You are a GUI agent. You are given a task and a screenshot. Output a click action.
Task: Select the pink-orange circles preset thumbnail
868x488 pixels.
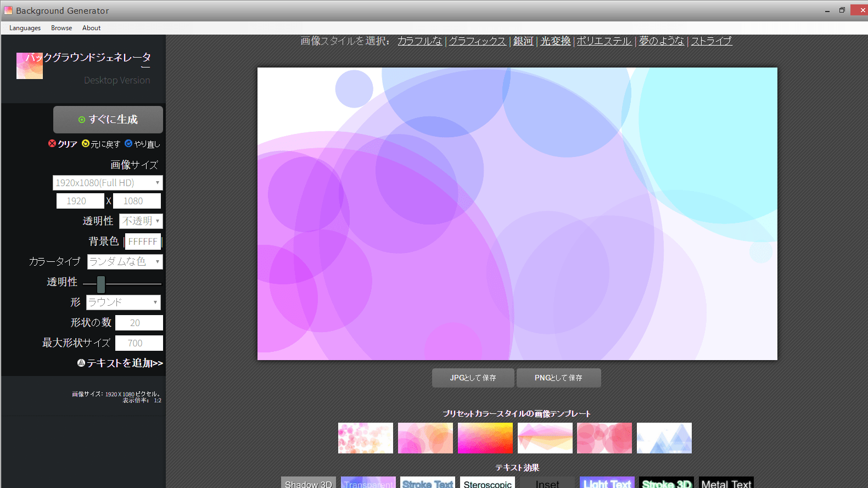425,438
